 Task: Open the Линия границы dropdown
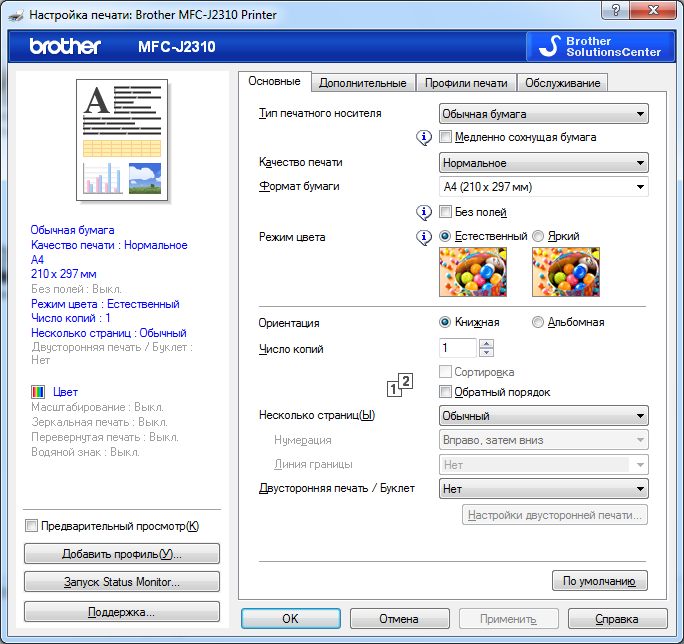click(544, 465)
